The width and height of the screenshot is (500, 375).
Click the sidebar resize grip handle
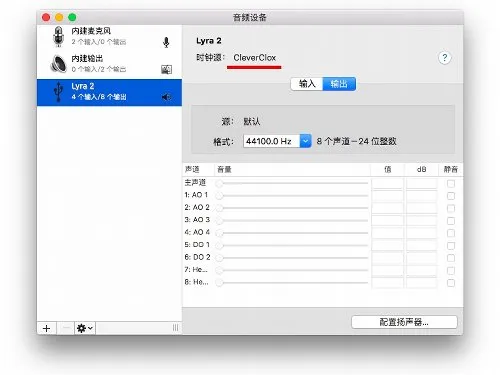[175, 328]
